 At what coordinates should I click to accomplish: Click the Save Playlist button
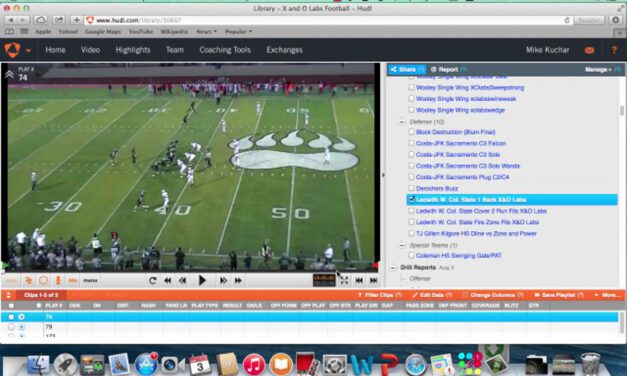pyautogui.click(x=559, y=295)
